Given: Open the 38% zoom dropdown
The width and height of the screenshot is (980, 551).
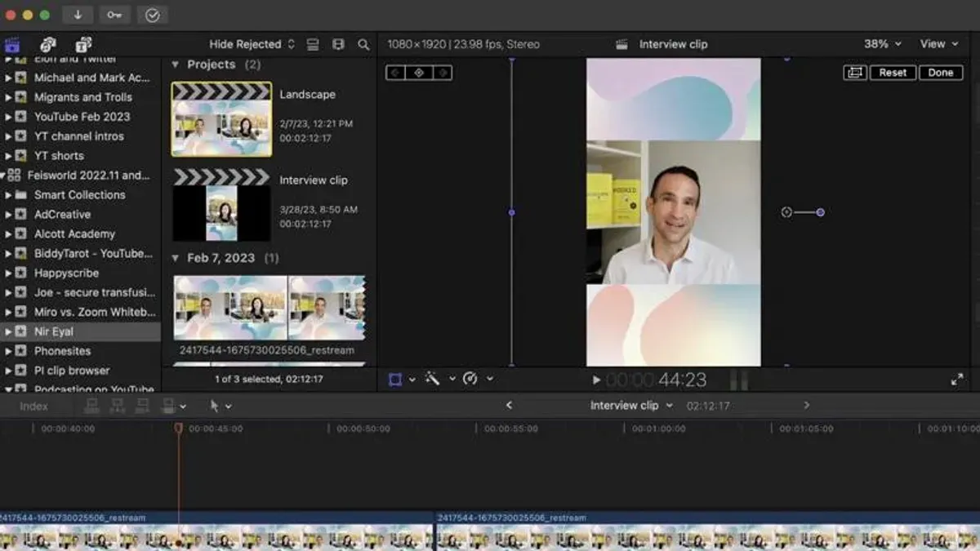Looking at the screenshot, I should pyautogui.click(x=883, y=44).
